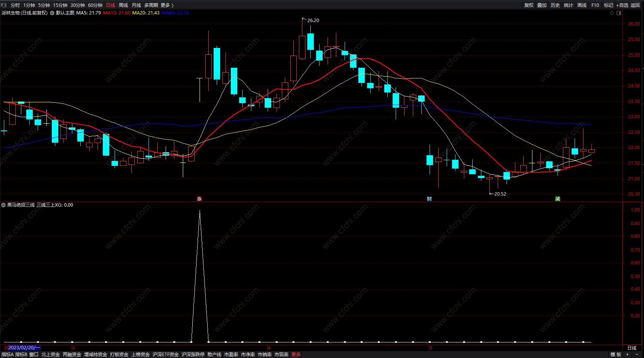
Task: Zoom out with the minus icon
Action: click(x=636, y=355)
